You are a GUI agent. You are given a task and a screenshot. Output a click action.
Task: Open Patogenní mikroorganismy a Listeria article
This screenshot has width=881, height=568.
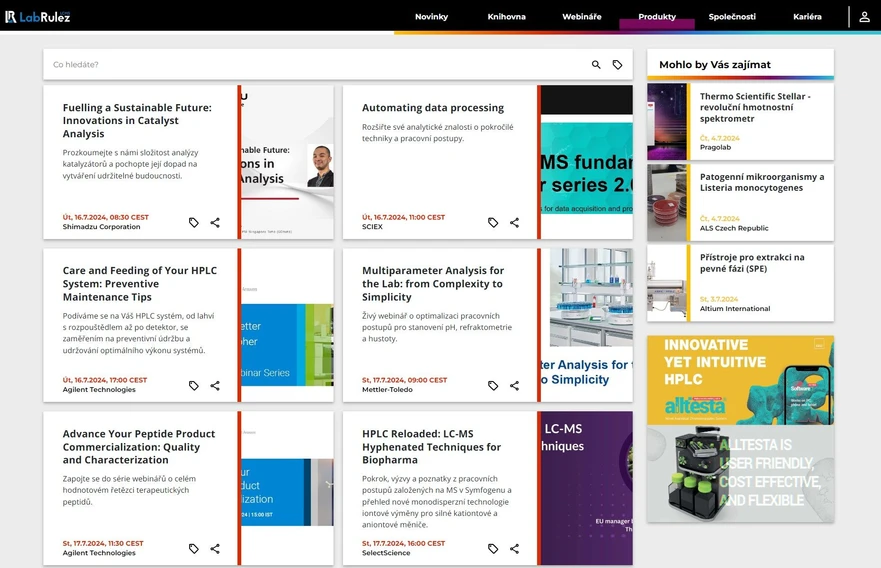[x=762, y=182]
